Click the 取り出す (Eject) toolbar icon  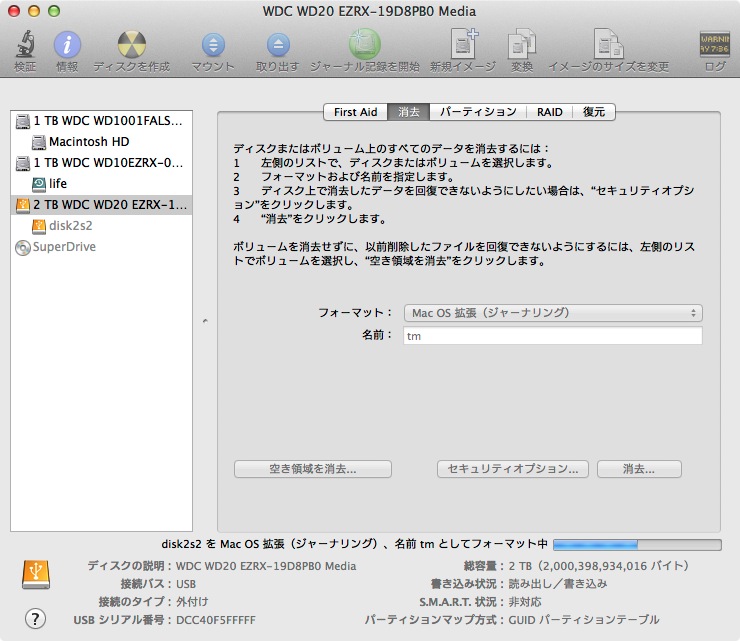[x=277, y=45]
